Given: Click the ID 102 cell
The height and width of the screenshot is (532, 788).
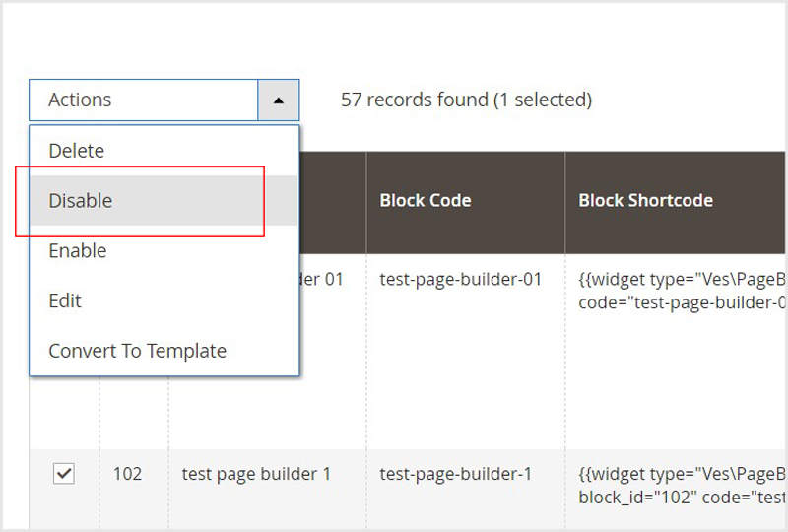Looking at the screenshot, I should [x=128, y=474].
